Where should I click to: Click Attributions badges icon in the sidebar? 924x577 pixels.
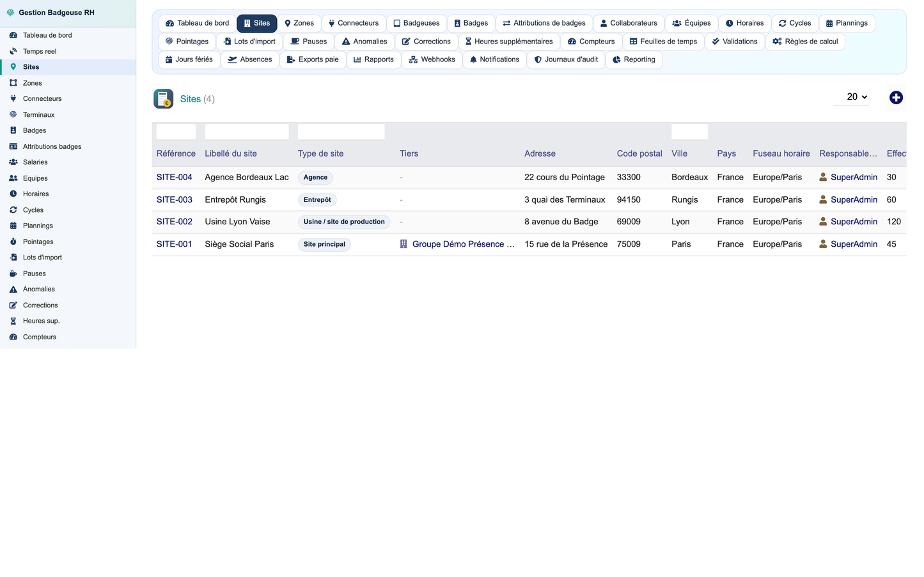coord(13,146)
